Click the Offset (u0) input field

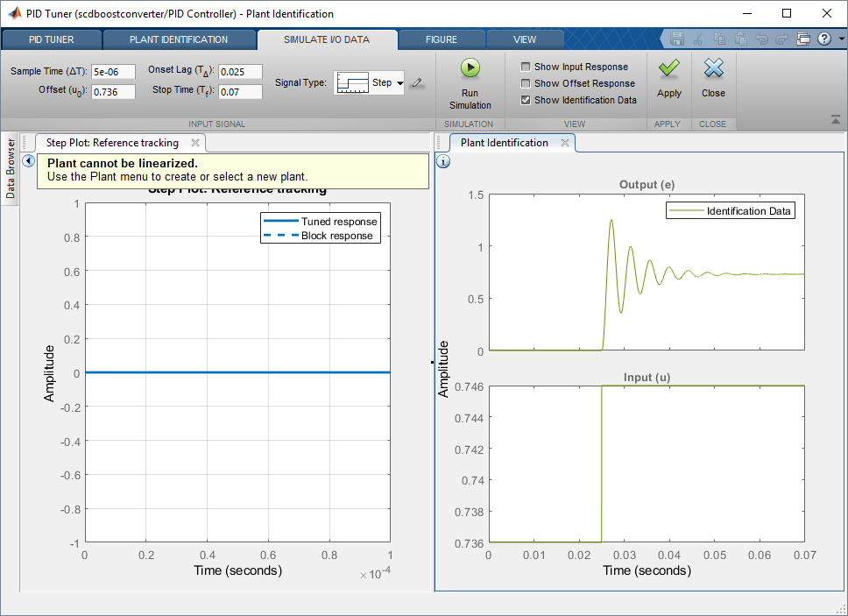tap(113, 92)
